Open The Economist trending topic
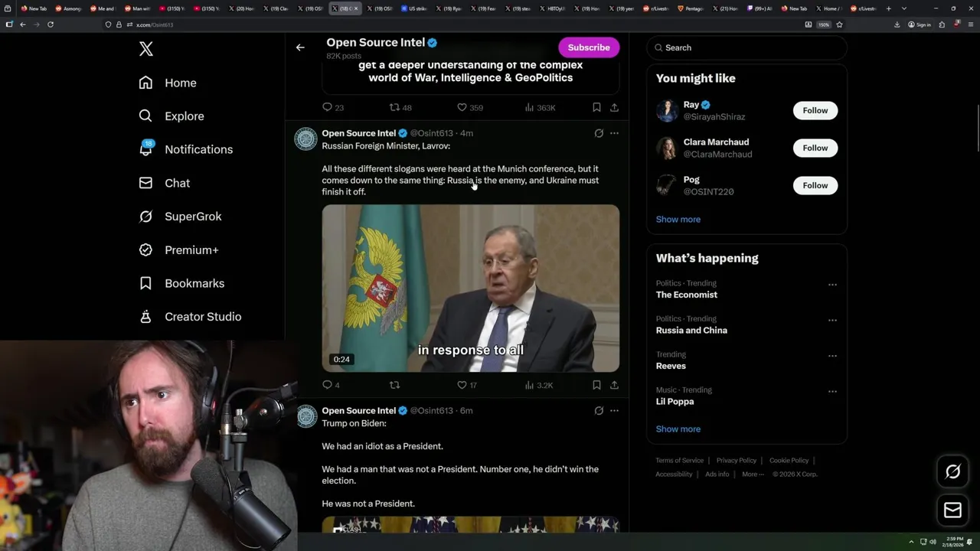 pyautogui.click(x=686, y=295)
